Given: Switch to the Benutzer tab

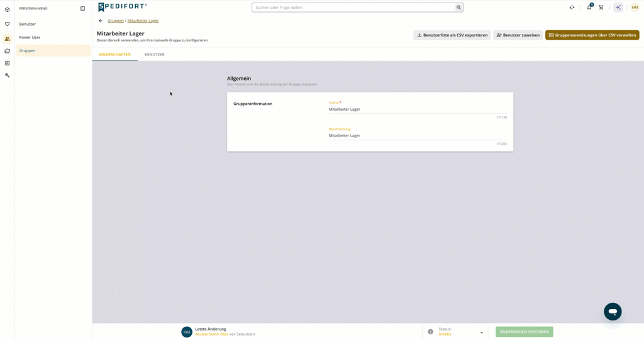Looking at the screenshot, I should (x=155, y=54).
